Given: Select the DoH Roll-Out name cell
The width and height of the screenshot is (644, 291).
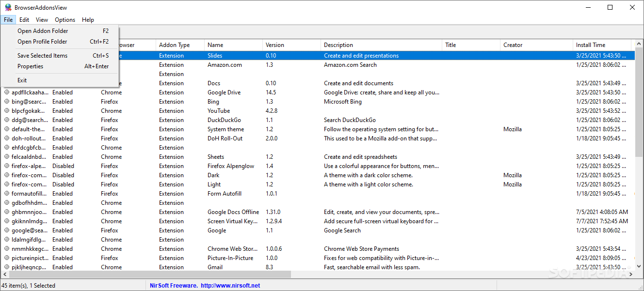Looking at the screenshot, I should pyautogui.click(x=225, y=138).
